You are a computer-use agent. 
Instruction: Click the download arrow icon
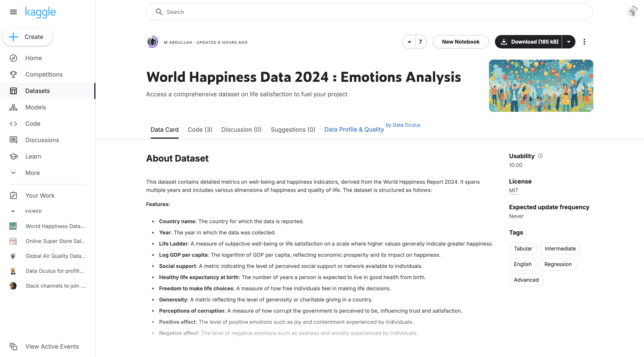[504, 42]
